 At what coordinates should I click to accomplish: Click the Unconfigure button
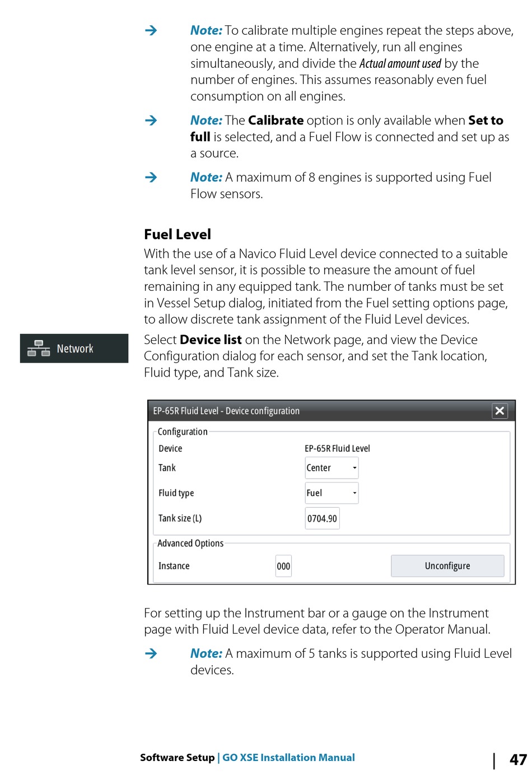coord(447,566)
